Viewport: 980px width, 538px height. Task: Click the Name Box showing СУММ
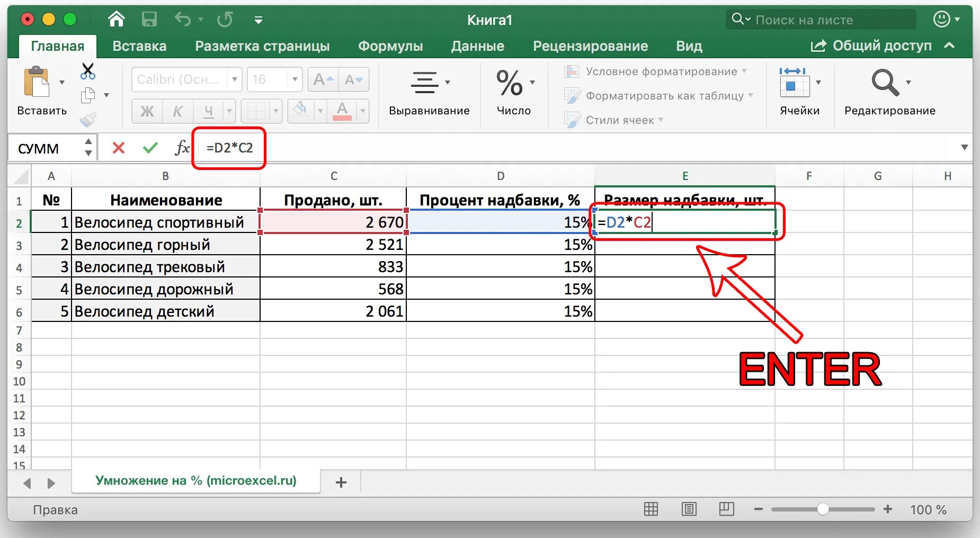coord(45,148)
